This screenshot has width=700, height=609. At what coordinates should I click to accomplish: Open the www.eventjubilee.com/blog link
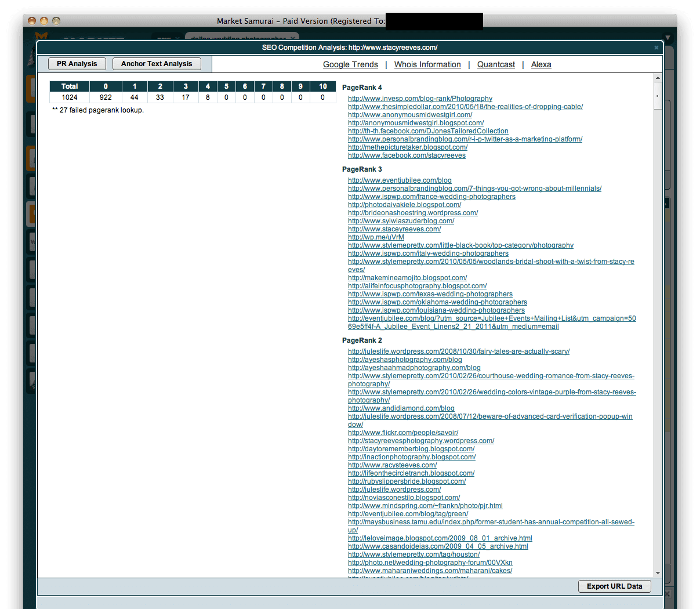click(x=400, y=180)
